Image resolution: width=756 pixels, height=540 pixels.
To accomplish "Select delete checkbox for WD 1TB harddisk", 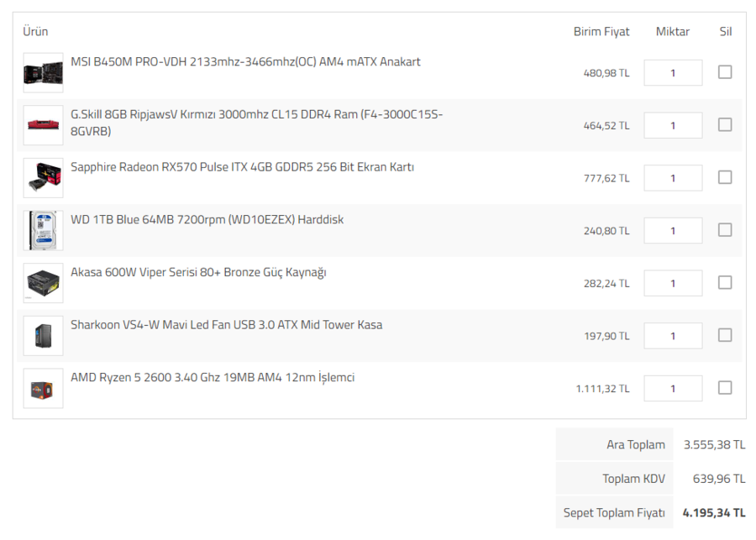I will coord(724,230).
